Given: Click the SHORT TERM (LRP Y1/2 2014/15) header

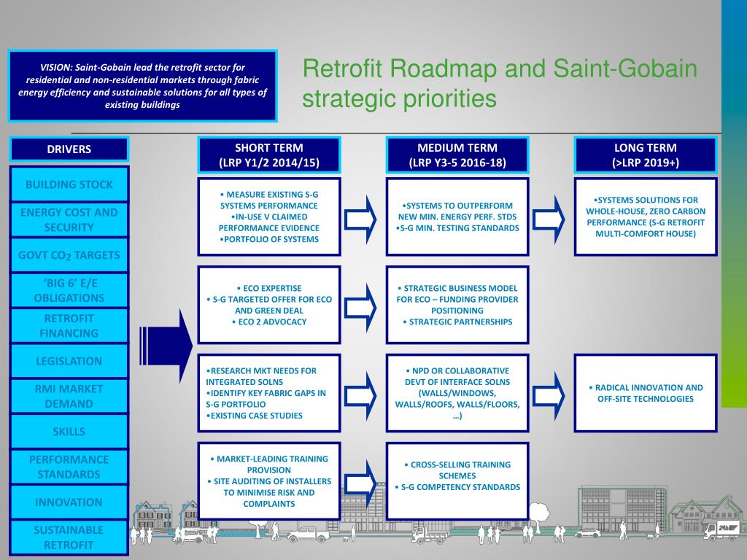Looking at the screenshot, I should pyautogui.click(x=269, y=155).
